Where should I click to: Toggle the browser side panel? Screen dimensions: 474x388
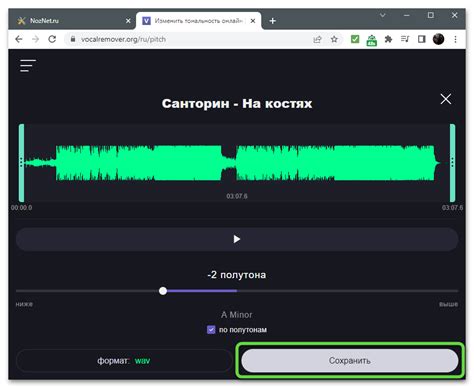coord(422,39)
